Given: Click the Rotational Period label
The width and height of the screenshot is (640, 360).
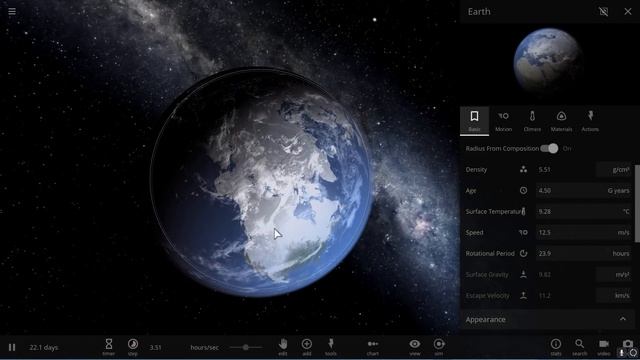Looking at the screenshot, I should [490, 253].
